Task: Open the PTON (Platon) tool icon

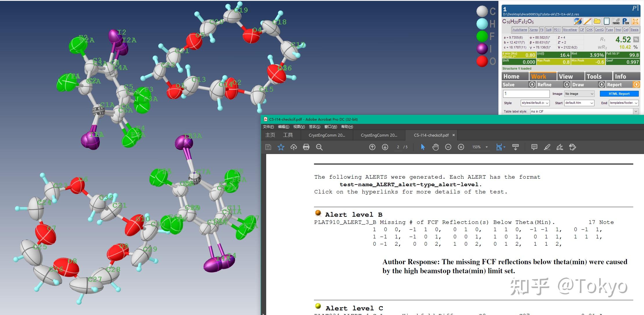Action: (626, 21)
